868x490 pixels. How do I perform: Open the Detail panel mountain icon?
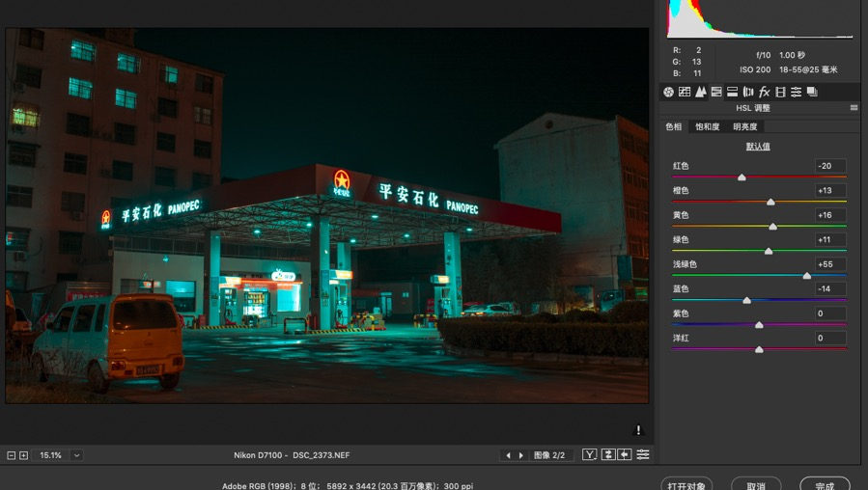click(701, 92)
